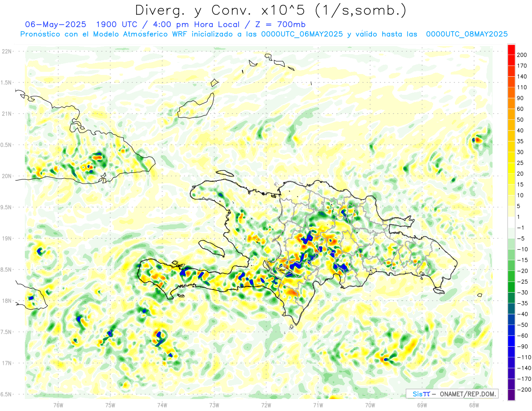The height and width of the screenshot is (411, 532).
Task: Click the '72W' longitude label
Action: click(266, 405)
